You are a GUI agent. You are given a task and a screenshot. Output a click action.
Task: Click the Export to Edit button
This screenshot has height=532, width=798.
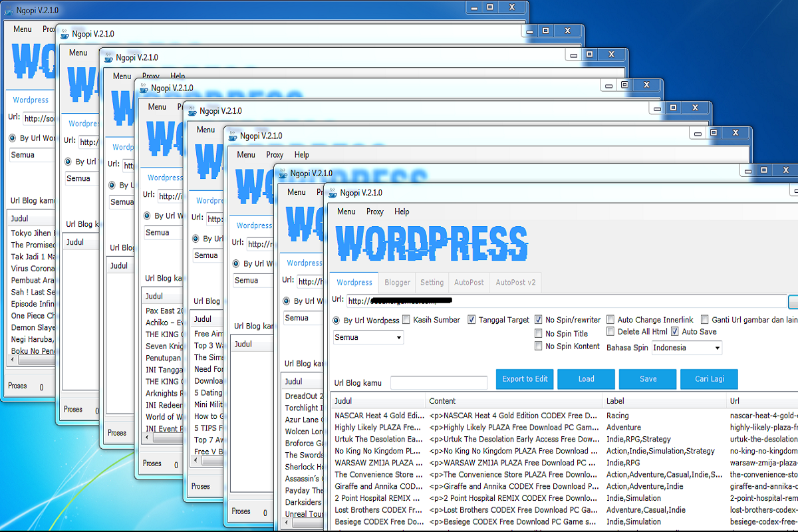(x=525, y=379)
